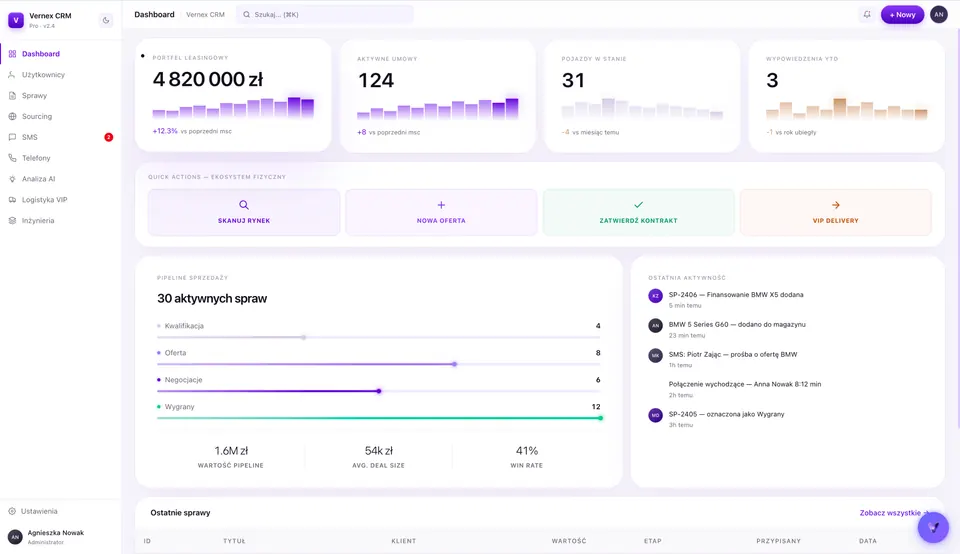
Task: Click the Negocjacje pipeline bar
Action: (x=378, y=391)
